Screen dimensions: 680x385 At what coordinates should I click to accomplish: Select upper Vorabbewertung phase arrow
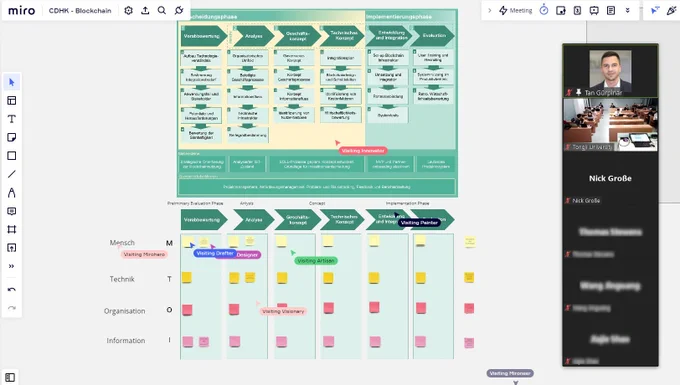point(204,36)
